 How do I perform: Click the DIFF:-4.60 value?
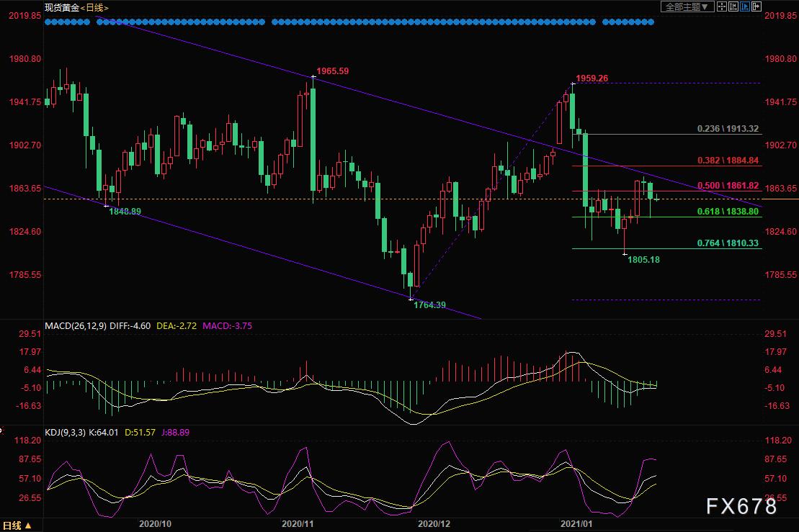coord(130,326)
